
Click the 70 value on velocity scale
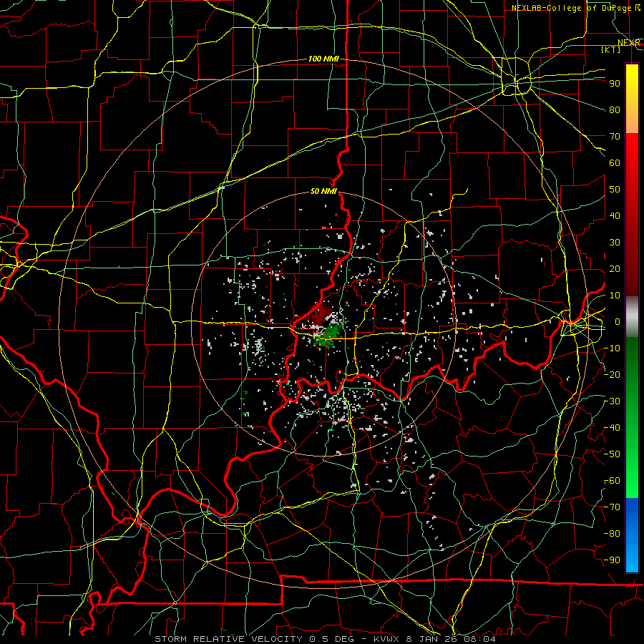click(x=615, y=137)
